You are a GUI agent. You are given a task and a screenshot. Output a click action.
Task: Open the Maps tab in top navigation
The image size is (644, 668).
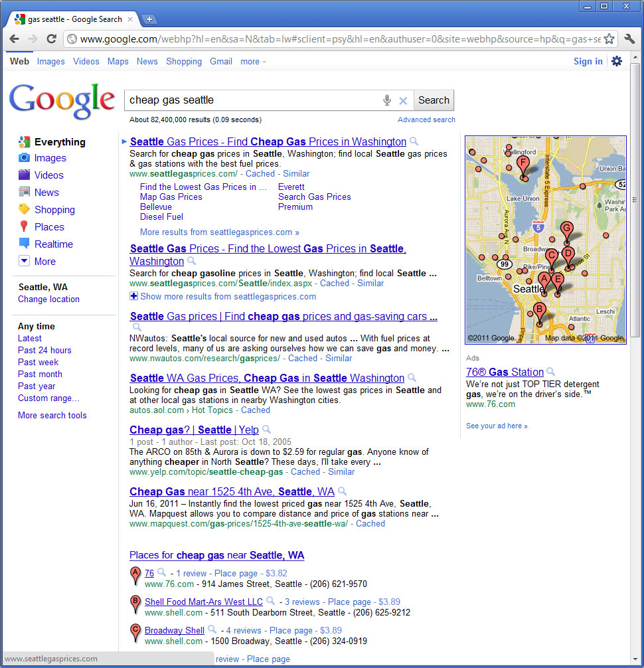(x=118, y=61)
